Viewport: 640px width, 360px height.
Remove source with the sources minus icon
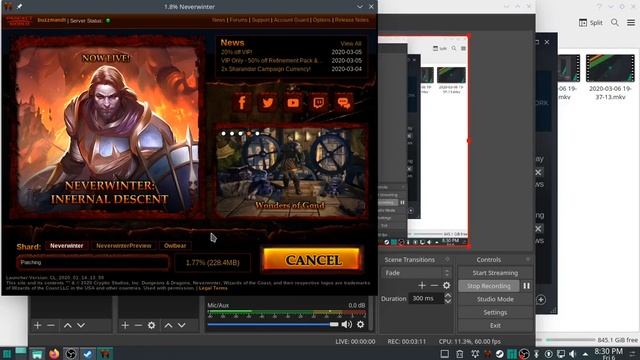pyautogui.click(x=138, y=325)
